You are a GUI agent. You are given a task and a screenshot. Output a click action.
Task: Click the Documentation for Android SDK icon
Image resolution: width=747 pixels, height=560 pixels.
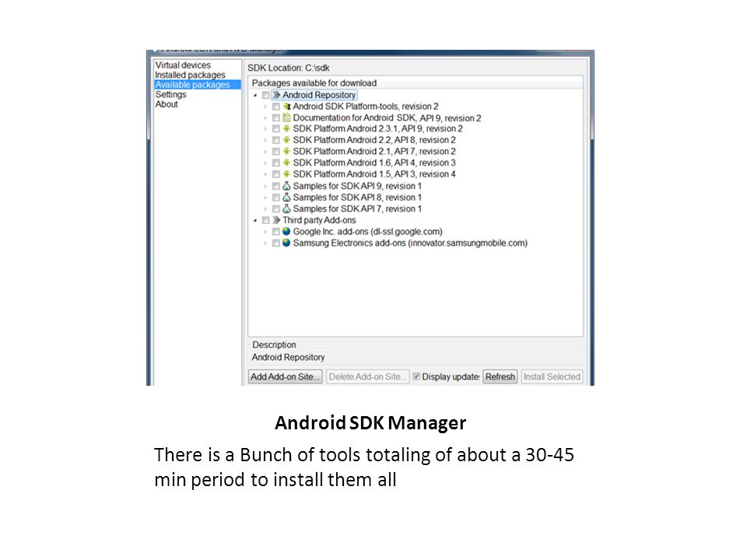click(x=286, y=117)
